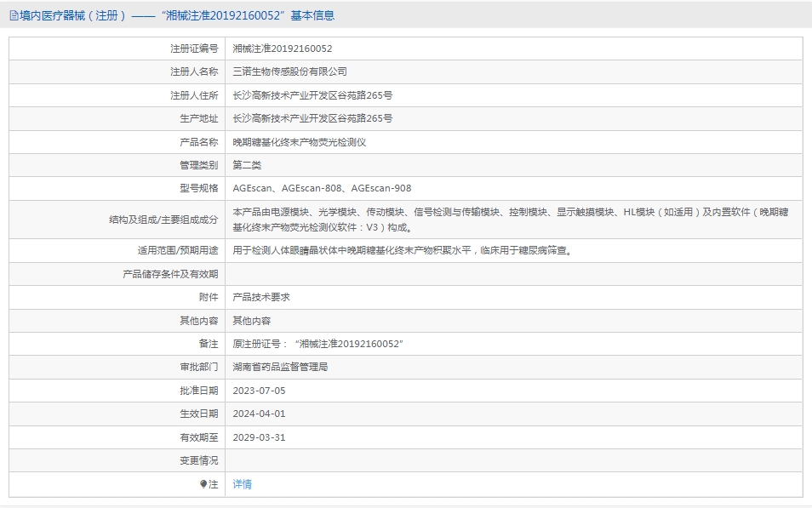Click the intended use text 用于检测人体眼睛晶状体
Image resolution: width=812 pixels, height=508 pixels.
click(403, 251)
